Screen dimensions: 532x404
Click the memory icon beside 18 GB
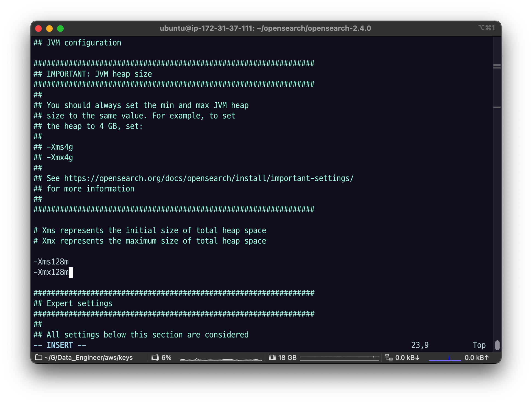[272, 357]
